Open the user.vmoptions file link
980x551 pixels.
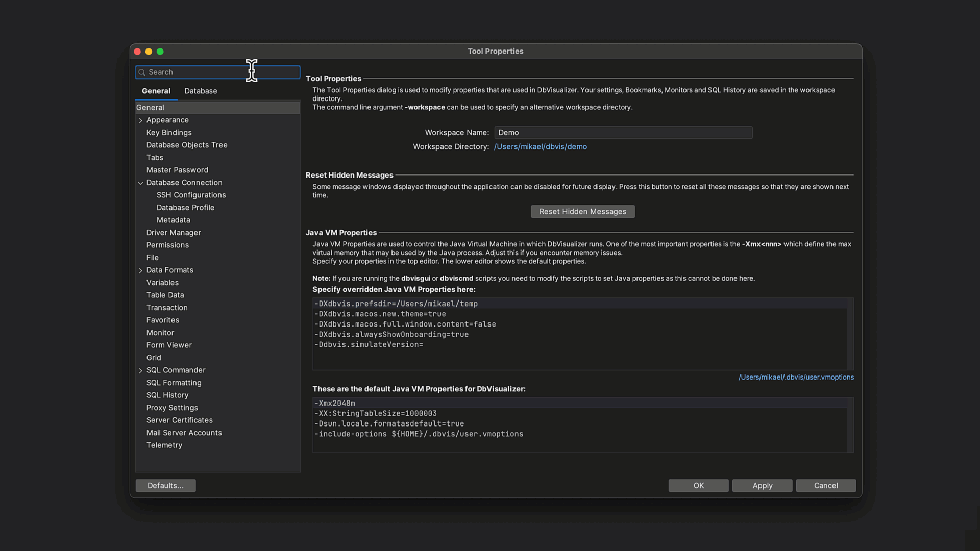pos(796,378)
